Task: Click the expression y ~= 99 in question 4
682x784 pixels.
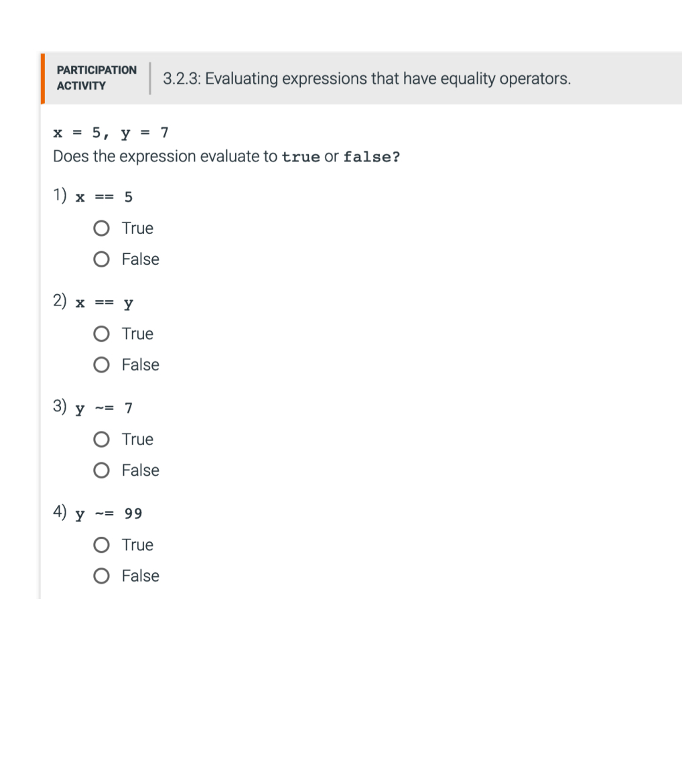Action: (x=107, y=514)
